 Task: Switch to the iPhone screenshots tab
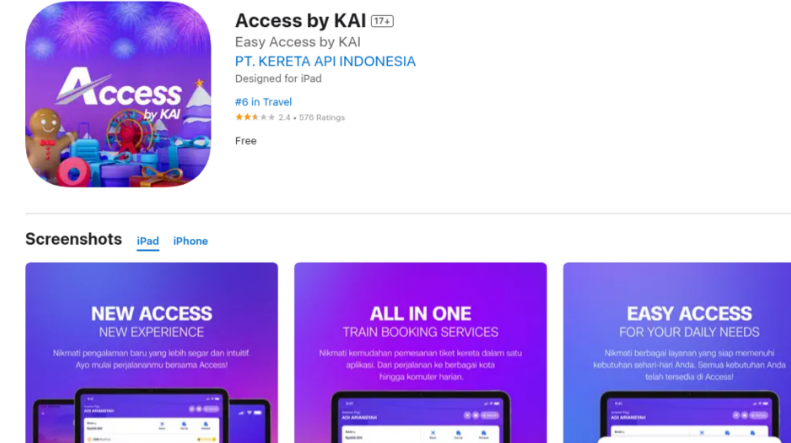(x=191, y=241)
